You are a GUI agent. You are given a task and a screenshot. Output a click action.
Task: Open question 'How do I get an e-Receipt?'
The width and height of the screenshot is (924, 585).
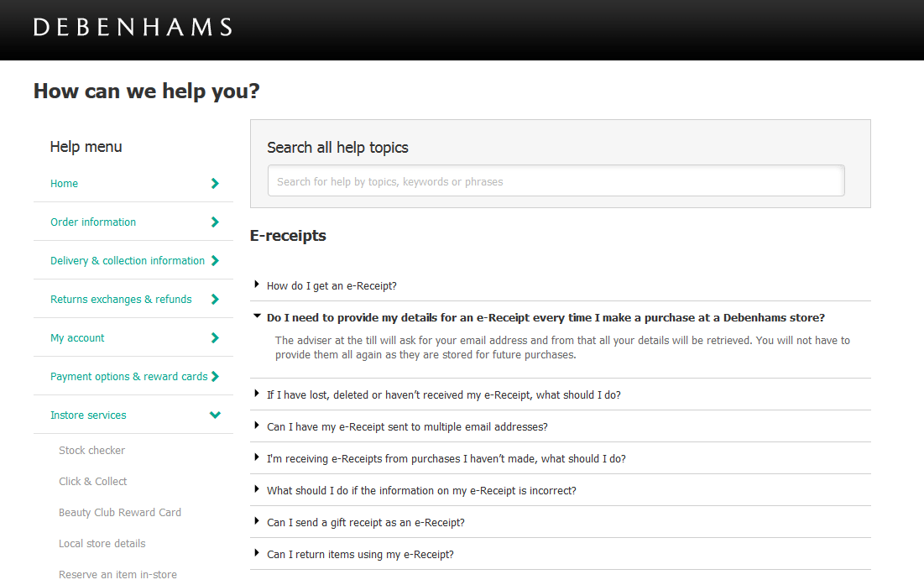click(x=331, y=285)
